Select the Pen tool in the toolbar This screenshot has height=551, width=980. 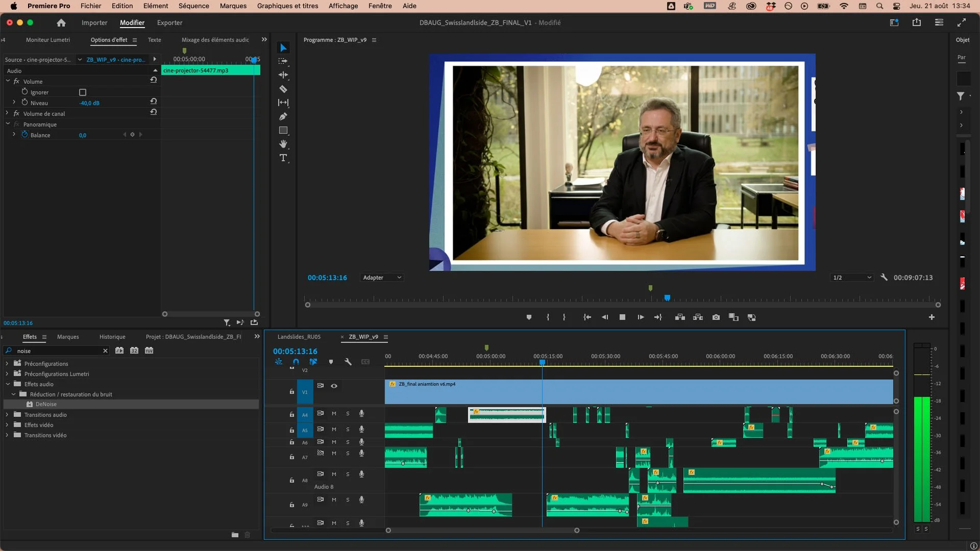(x=284, y=116)
